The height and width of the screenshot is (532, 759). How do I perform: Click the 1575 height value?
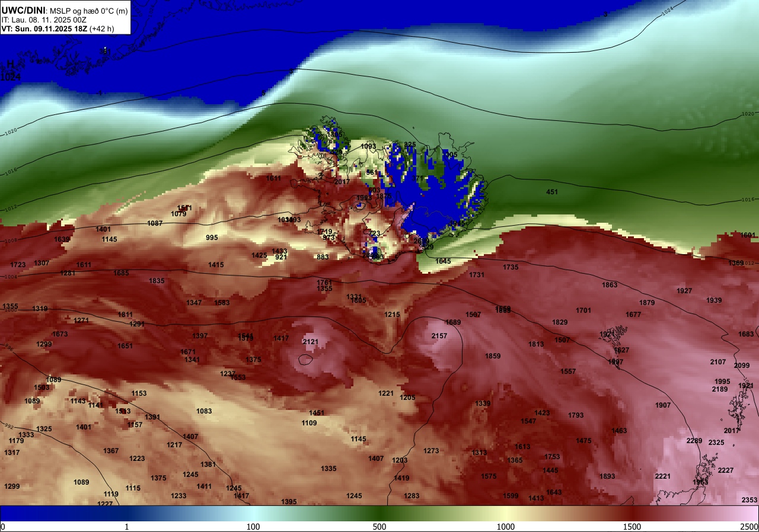click(x=489, y=476)
